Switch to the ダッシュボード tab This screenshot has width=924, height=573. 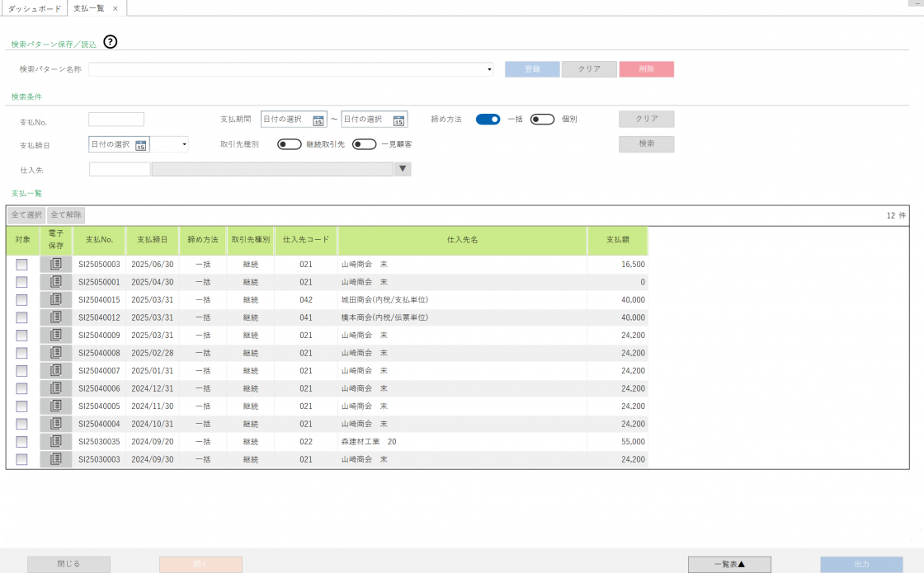[34, 8]
